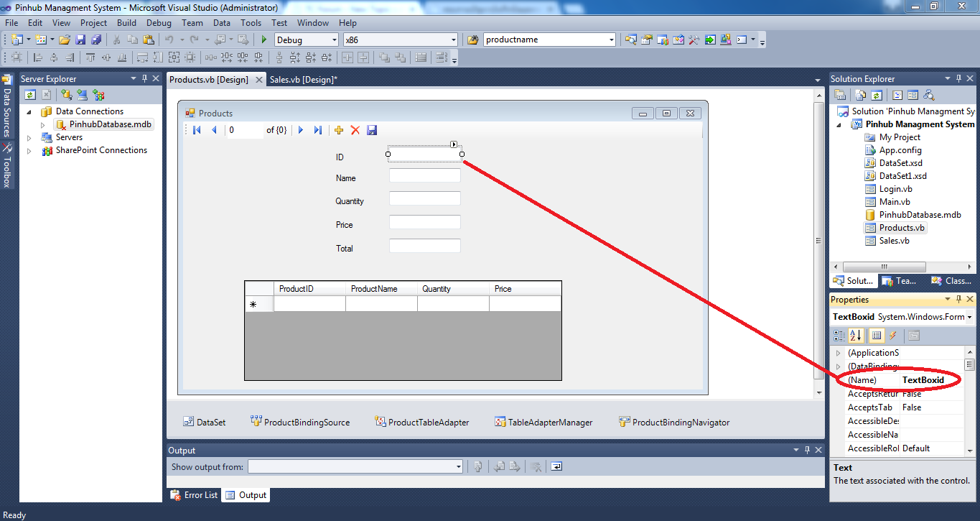Click the Show All Files icon in Solution Explorer
This screenshot has height=521, width=980.
tap(860, 95)
